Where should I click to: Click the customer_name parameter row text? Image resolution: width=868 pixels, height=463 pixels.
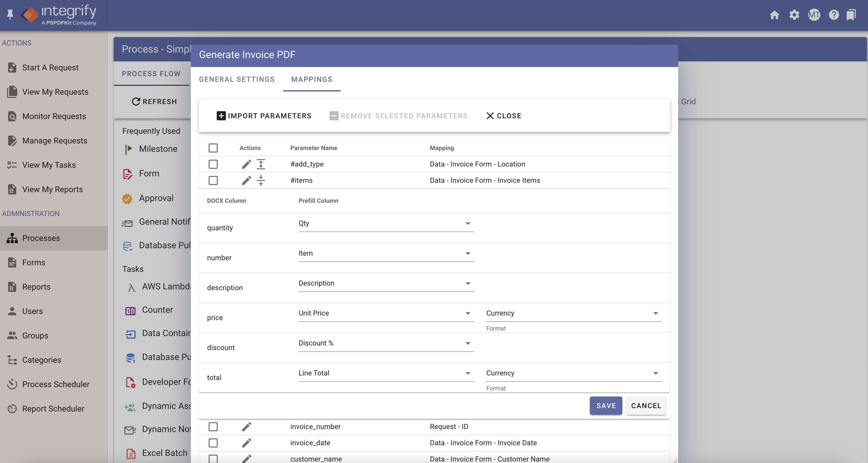click(316, 459)
